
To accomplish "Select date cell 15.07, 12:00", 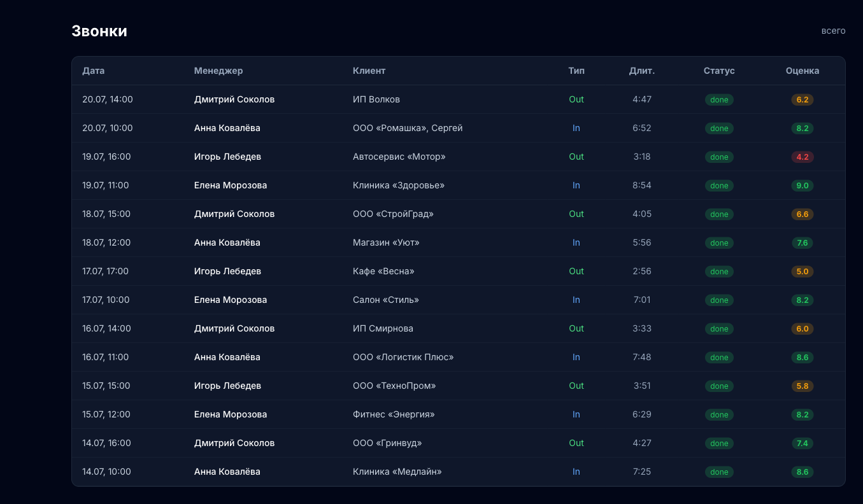I will [106, 414].
